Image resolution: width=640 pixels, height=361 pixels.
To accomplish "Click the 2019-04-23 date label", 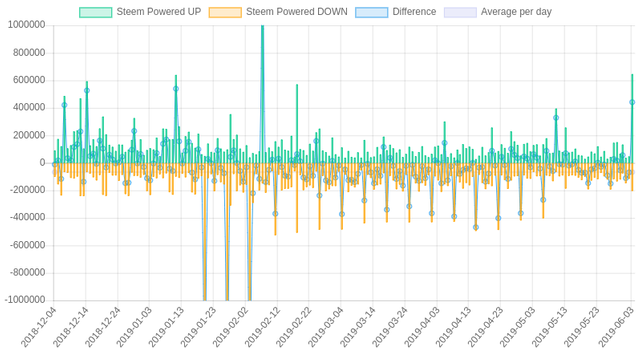I will pos(485,327).
